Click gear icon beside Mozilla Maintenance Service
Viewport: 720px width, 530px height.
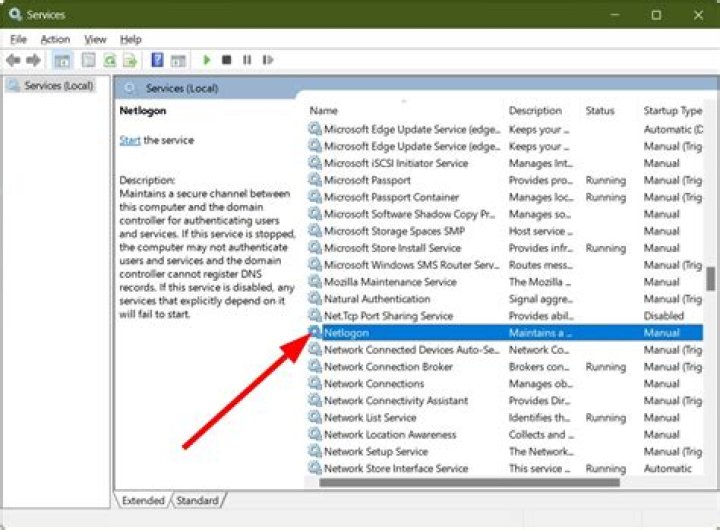(315, 281)
